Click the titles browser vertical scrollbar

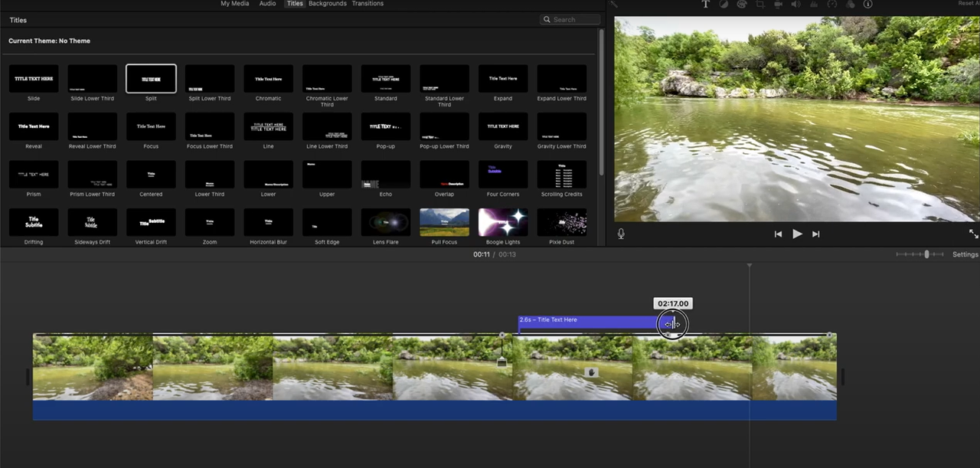point(601,101)
